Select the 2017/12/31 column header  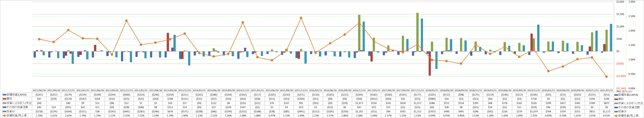coord(418,91)
